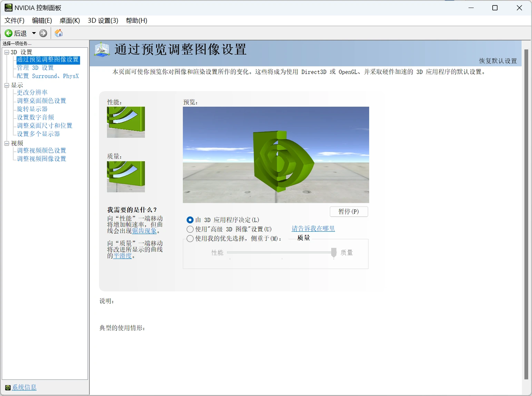
Task: Open 更改分辨率 tree item
Action: click(x=32, y=92)
